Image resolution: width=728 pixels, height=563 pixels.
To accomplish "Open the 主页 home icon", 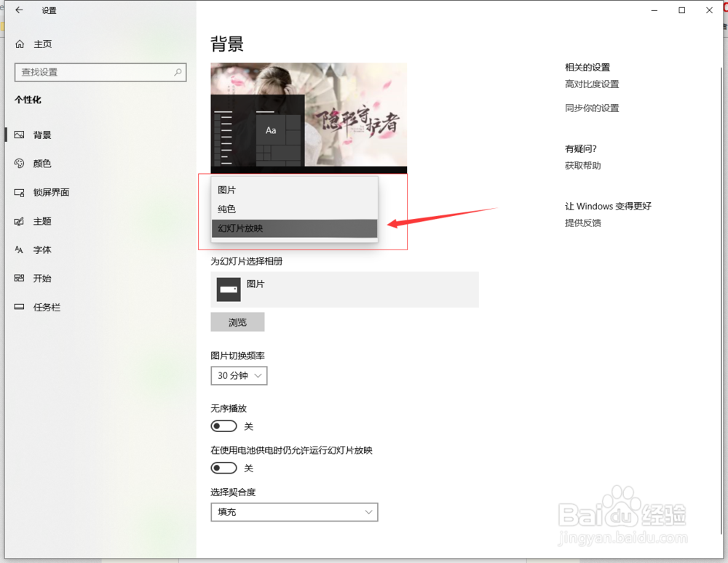I will [x=20, y=44].
